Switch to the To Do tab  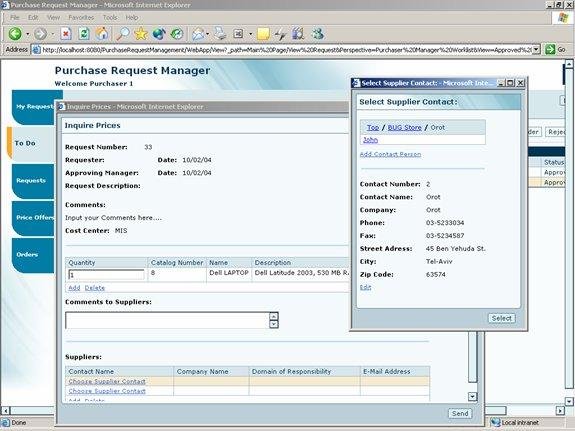(30, 143)
